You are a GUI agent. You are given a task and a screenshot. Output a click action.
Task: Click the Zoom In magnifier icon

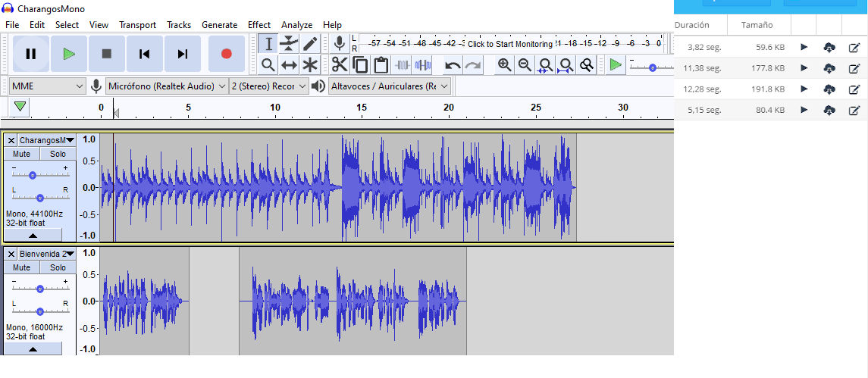pos(504,65)
